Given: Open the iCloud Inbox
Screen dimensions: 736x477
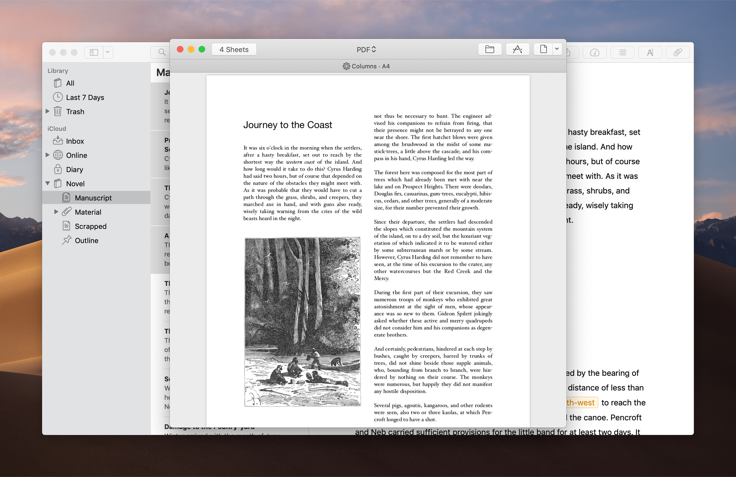Looking at the screenshot, I should point(96,141).
